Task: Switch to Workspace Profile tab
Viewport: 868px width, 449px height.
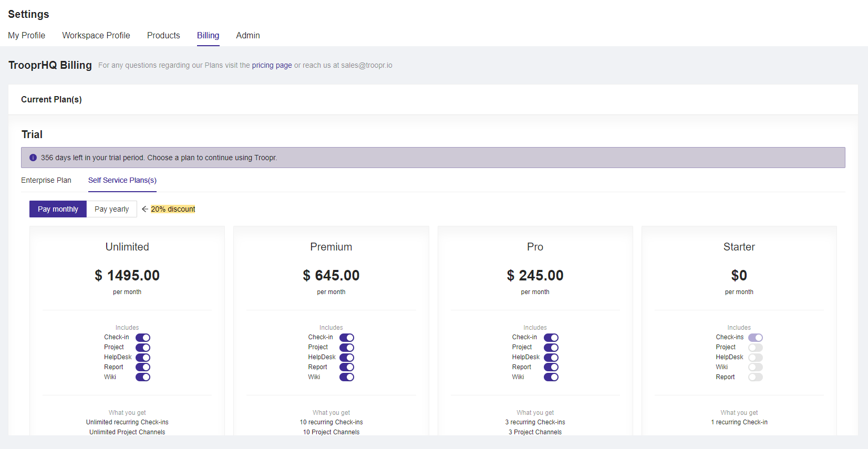Action: pos(96,35)
